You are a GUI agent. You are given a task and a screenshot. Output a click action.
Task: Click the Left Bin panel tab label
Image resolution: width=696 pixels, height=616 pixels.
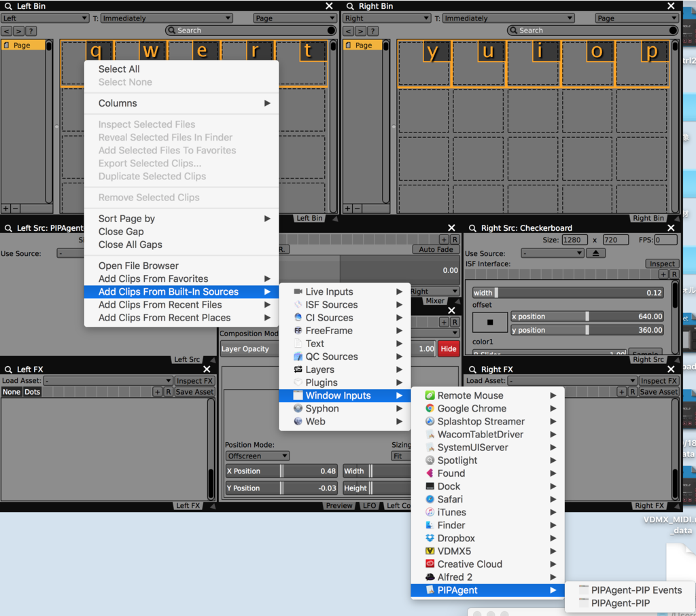pos(309,218)
